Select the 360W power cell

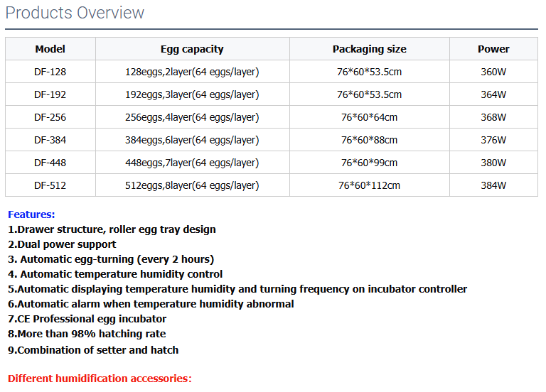tap(493, 72)
